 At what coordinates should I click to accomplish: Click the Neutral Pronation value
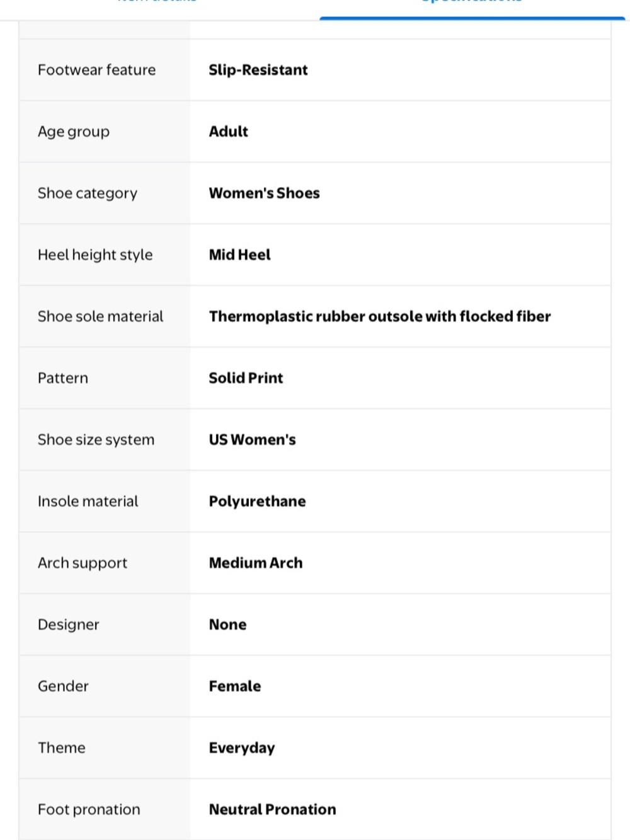click(273, 810)
